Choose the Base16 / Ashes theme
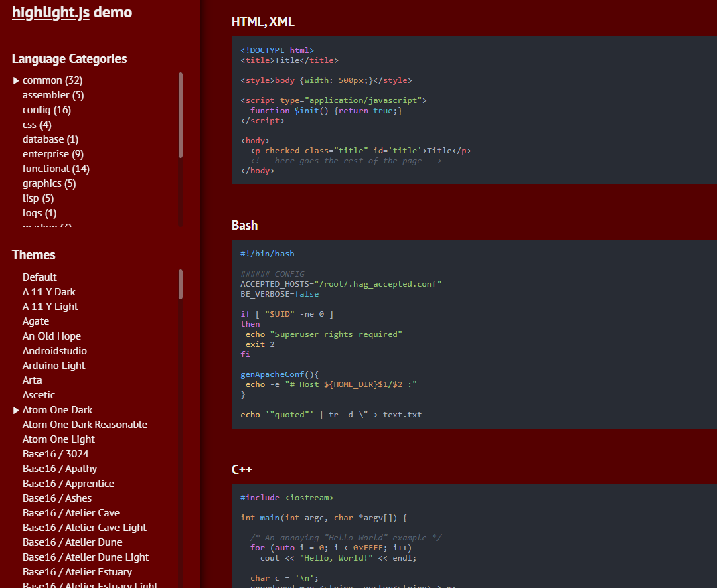This screenshot has width=717, height=588. click(x=57, y=498)
